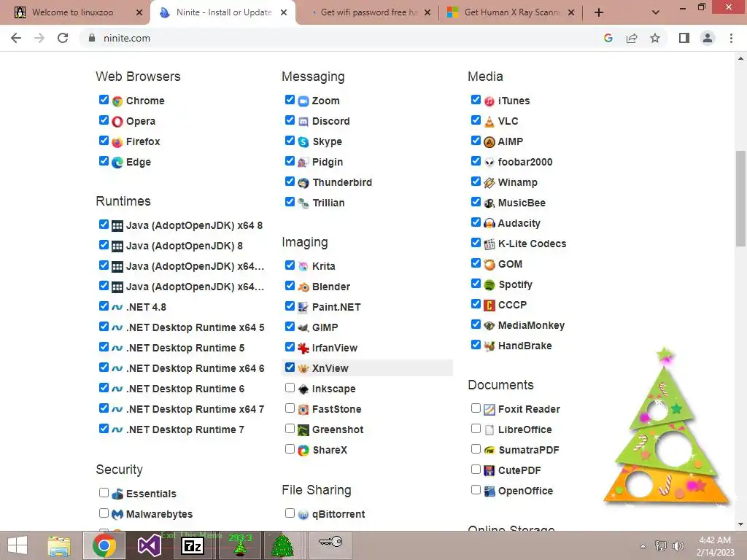Select the Ninite - Install or Update tab
The height and width of the screenshot is (560, 747).
tap(223, 12)
